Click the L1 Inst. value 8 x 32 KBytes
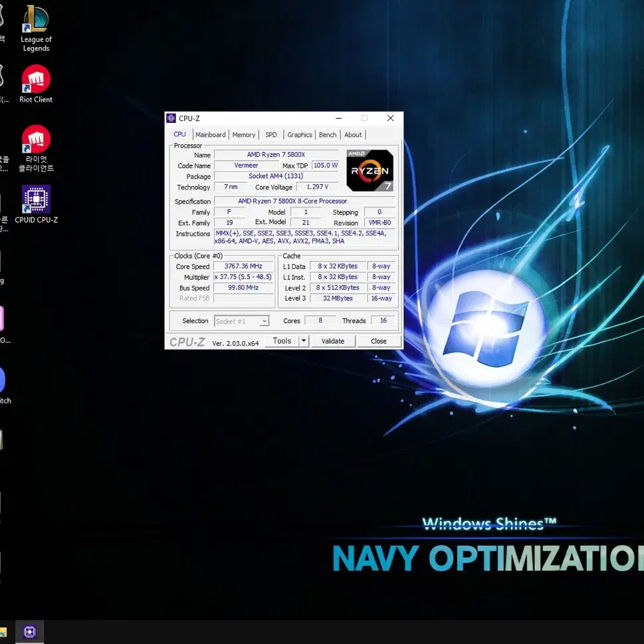 [x=338, y=277]
